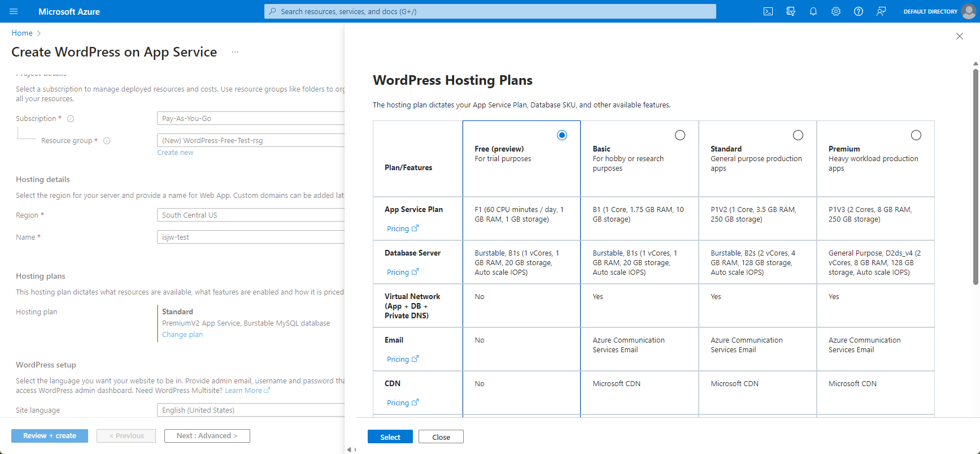Click DEFAULT DIRECTORY account label
980x454 pixels.
pyautogui.click(x=930, y=11)
